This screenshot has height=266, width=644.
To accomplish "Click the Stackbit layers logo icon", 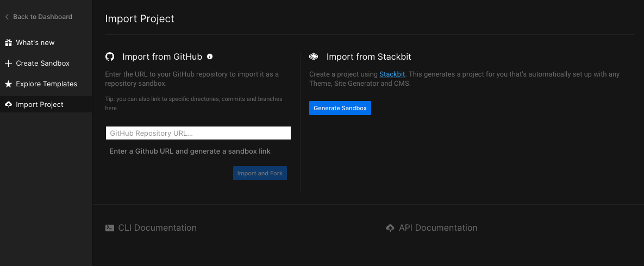I will (314, 57).
